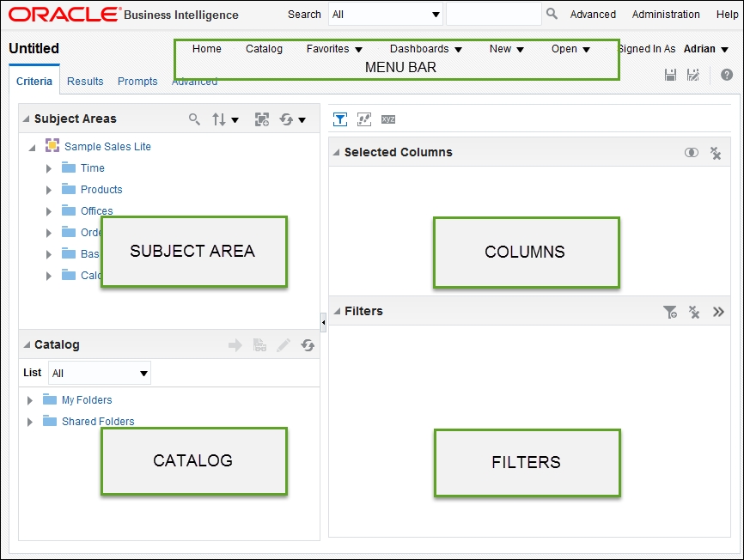Go to Home in the menu bar
744x560 pixels.
point(207,49)
